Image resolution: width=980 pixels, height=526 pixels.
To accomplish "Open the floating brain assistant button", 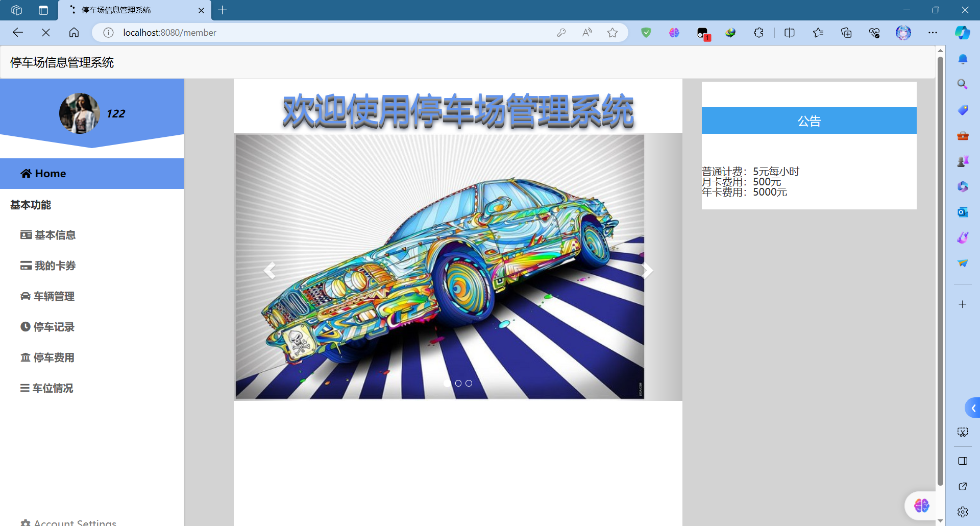I will tap(921, 506).
